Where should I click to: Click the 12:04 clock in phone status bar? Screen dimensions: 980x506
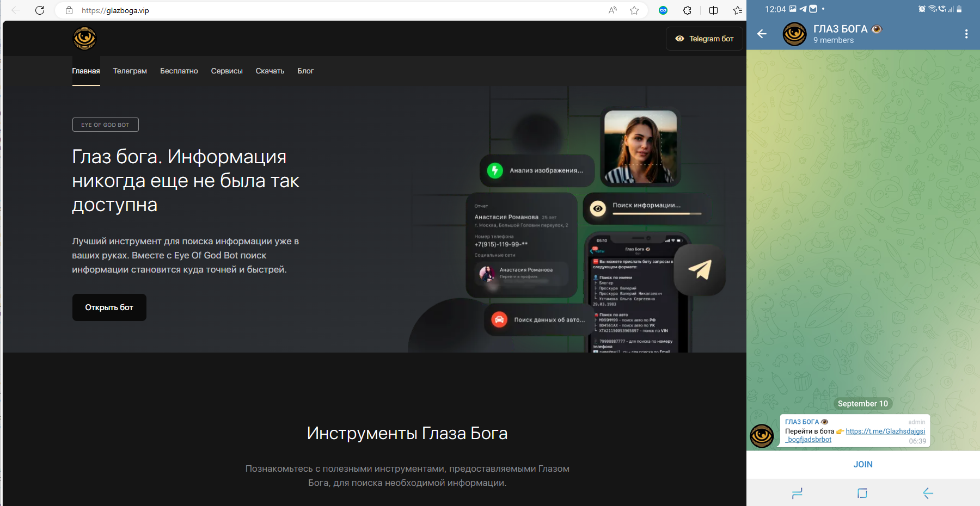point(775,9)
